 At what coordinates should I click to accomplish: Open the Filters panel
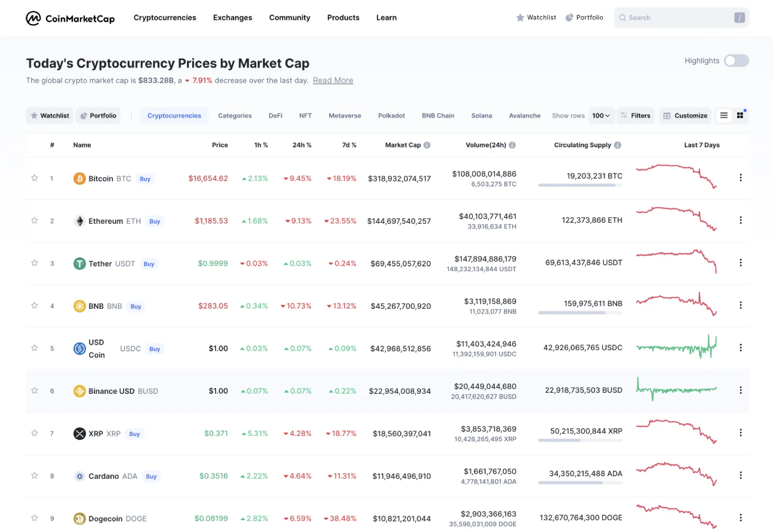pos(636,116)
